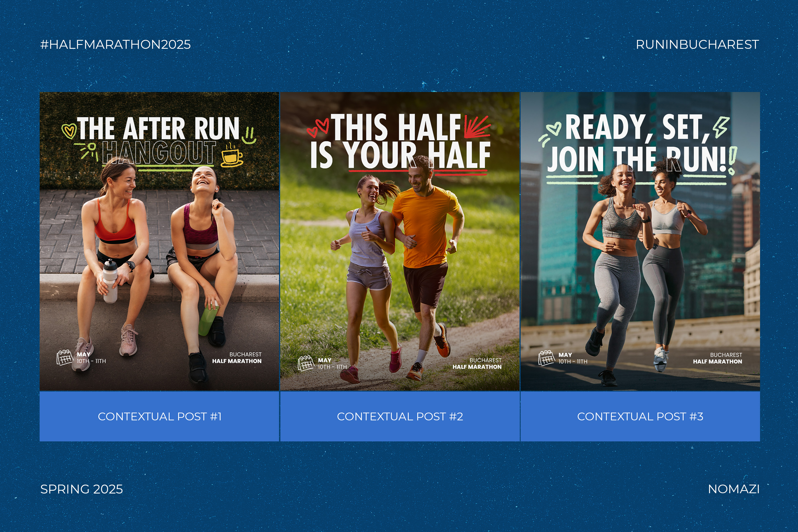Click the red burst doodle after THIS HALF
The height and width of the screenshot is (532, 798).
tap(477, 126)
